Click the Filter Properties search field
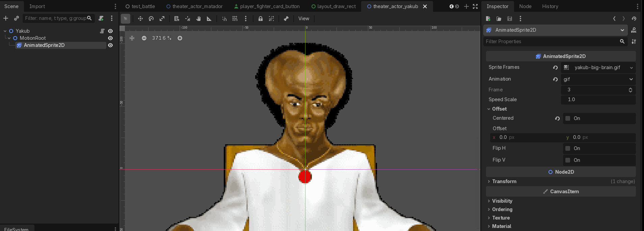Image resolution: width=644 pixels, height=231 pixels. pos(555,41)
